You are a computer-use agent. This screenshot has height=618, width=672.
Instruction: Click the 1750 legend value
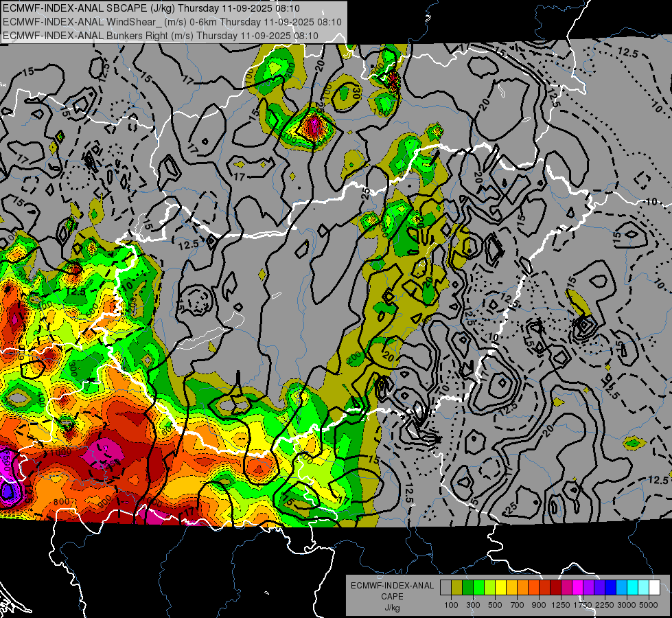[583, 605]
